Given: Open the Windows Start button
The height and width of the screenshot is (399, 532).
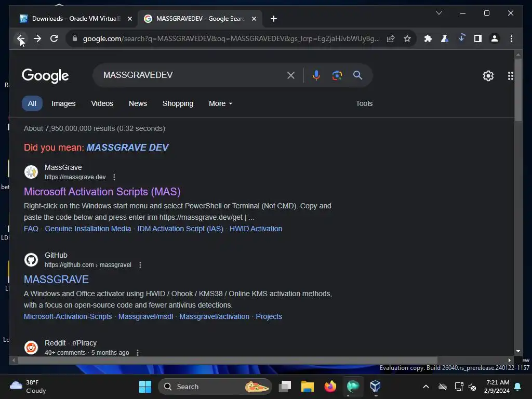Looking at the screenshot, I should (145, 387).
